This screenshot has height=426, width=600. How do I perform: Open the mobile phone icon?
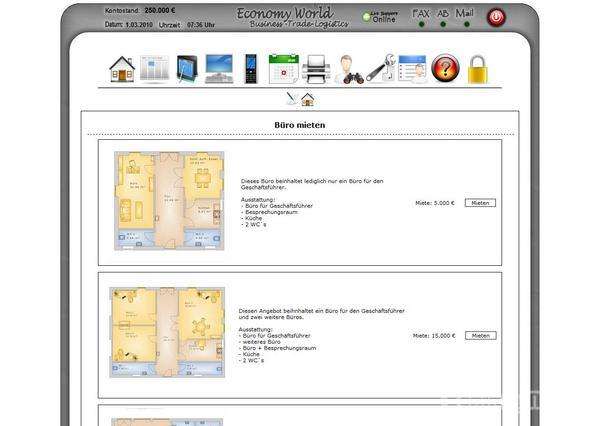point(252,70)
